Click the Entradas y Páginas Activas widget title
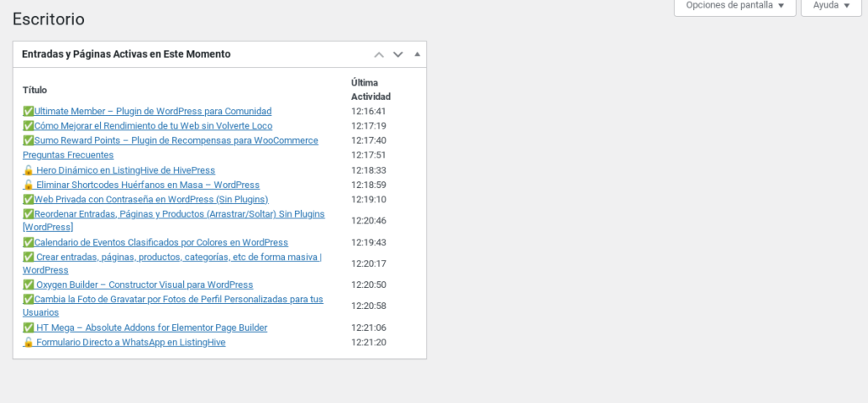 click(x=126, y=54)
